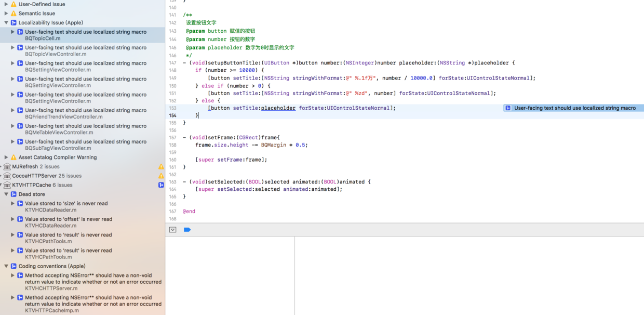
Task: Expand the BQFriendTrendViewController.m issue
Action: pos(12,110)
